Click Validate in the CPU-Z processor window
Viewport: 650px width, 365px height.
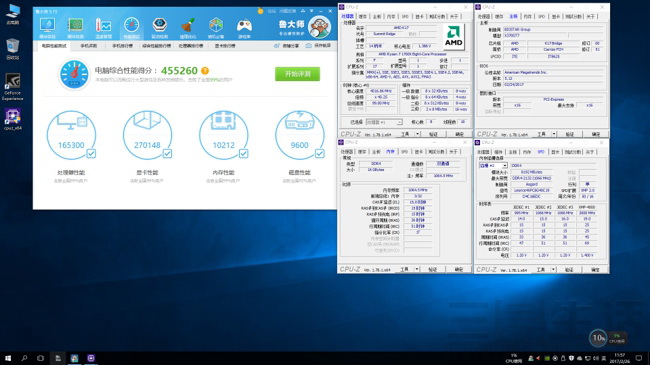pyautogui.click(x=433, y=134)
